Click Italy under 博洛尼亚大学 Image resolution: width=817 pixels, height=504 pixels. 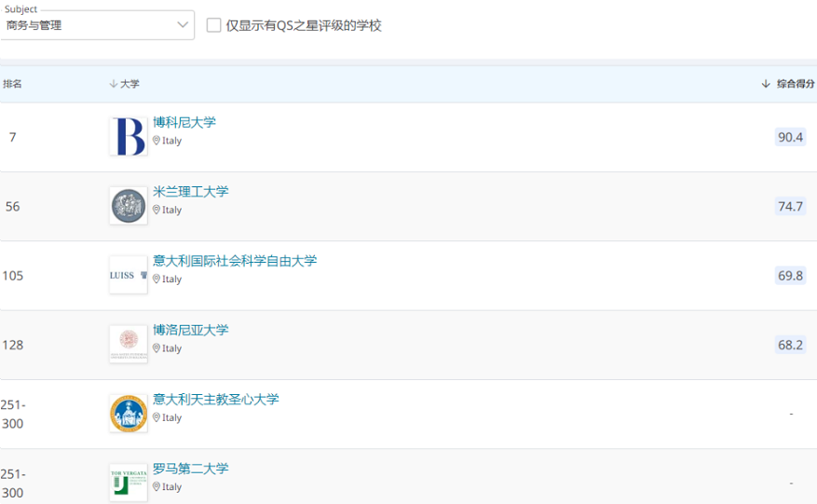coord(171,348)
